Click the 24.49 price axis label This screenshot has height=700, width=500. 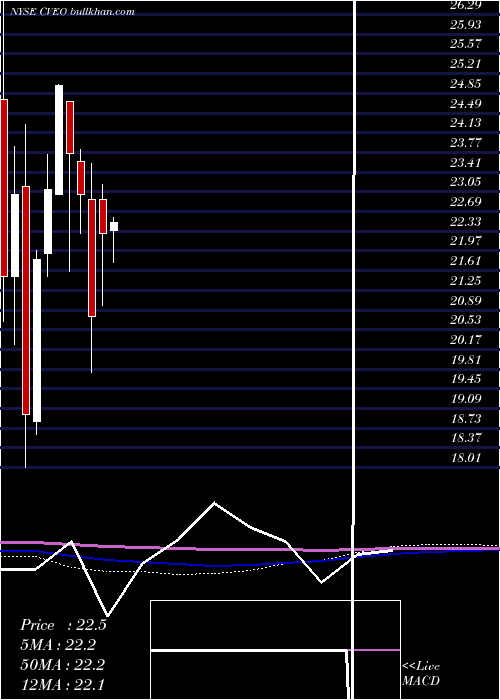[466, 104]
